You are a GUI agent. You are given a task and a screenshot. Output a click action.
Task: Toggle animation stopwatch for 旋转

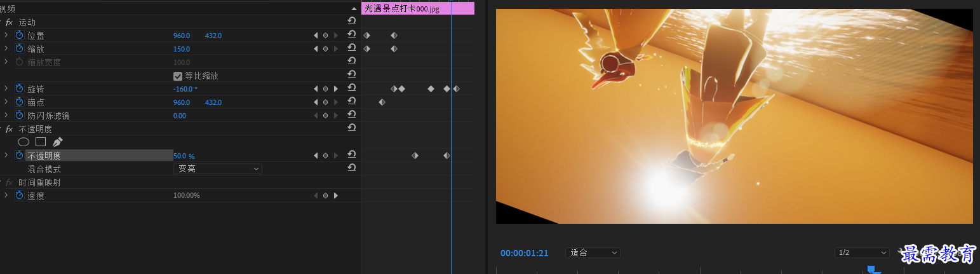pyautogui.click(x=19, y=88)
